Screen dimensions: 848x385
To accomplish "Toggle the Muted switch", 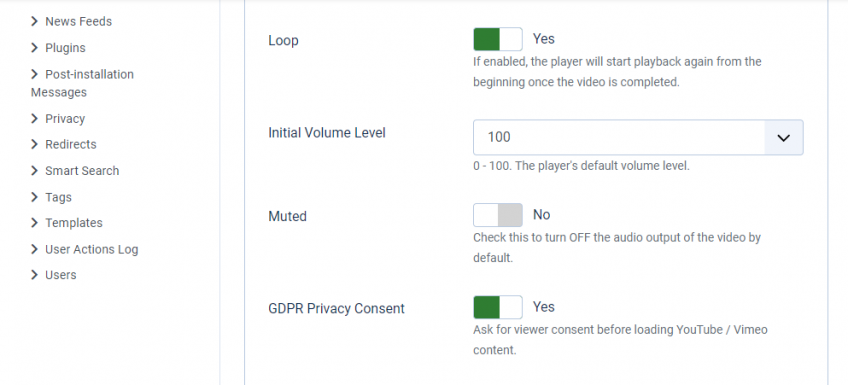I will coord(498,215).
